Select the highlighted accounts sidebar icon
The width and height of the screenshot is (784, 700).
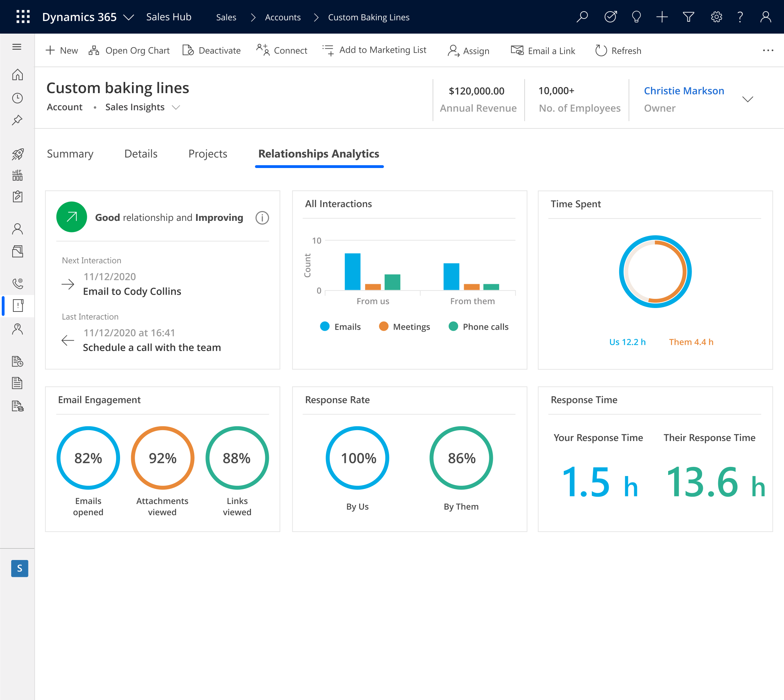pyautogui.click(x=18, y=306)
